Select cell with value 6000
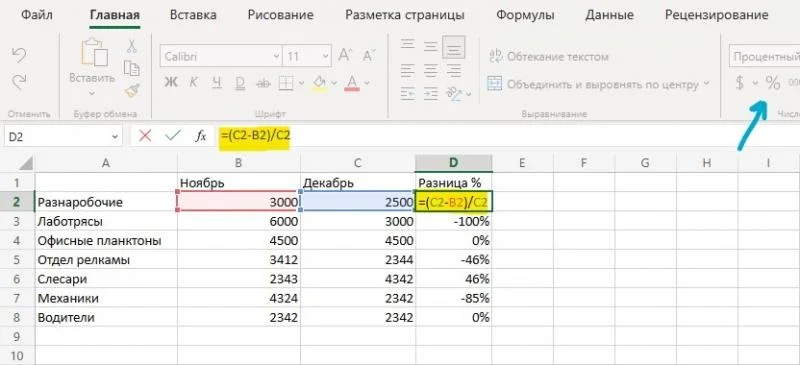This screenshot has height=365, width=800. [x=239, y=222]
